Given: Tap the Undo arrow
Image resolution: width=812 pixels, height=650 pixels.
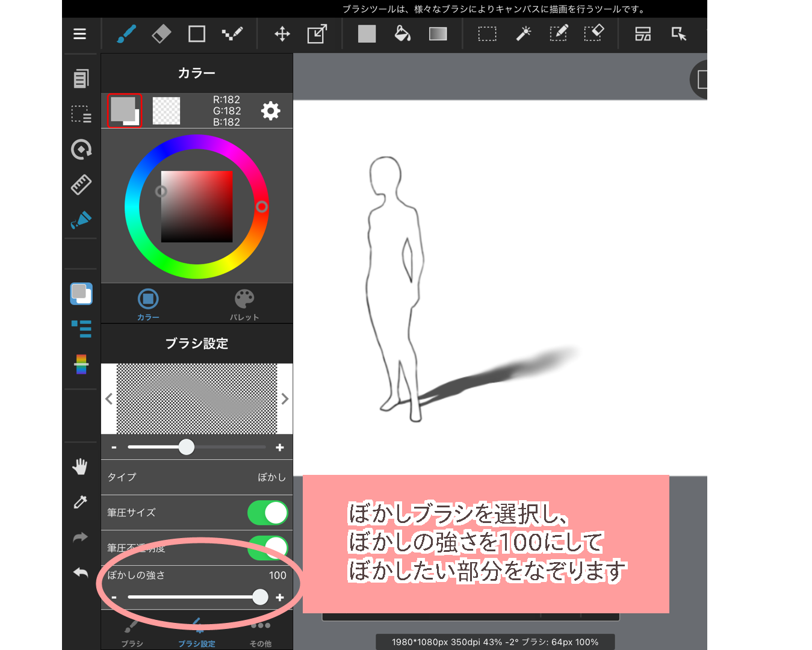Looking at the screenshot, I should point(80,572).
